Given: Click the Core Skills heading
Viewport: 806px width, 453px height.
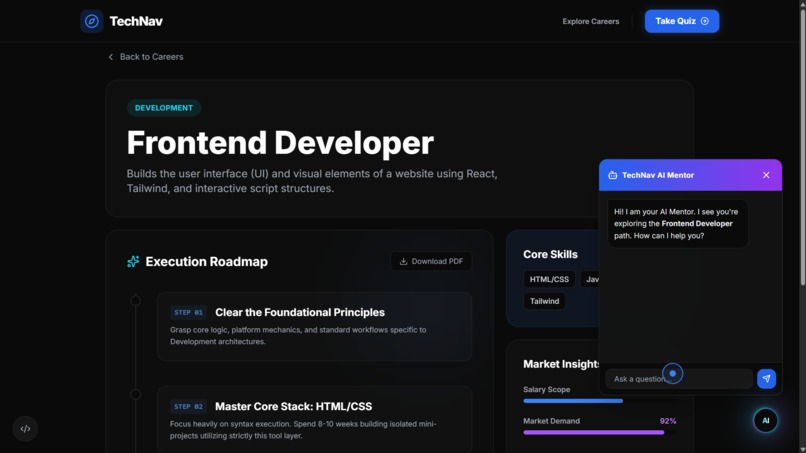Looking at the screenshot, I should click(550, 254).
